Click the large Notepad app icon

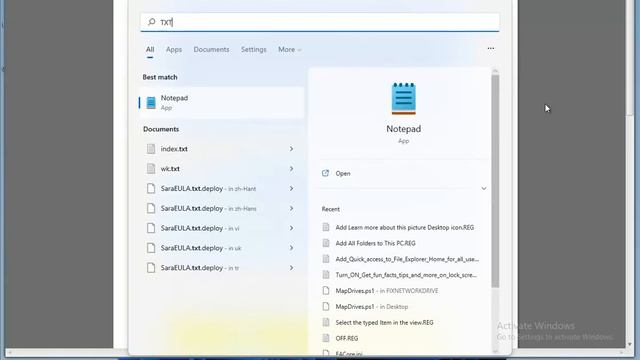point(404,98)
